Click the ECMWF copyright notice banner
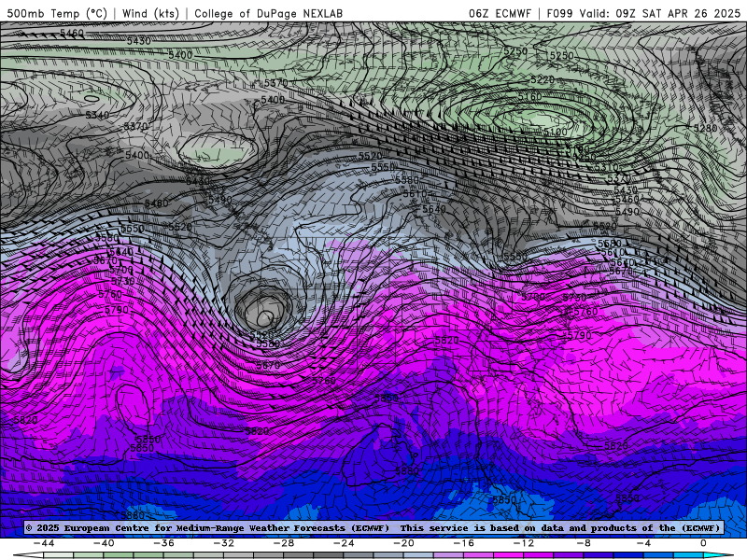Image resolution: width=747 pixels, height=560 pixels. pyautogui.click(x=373, y=527)
